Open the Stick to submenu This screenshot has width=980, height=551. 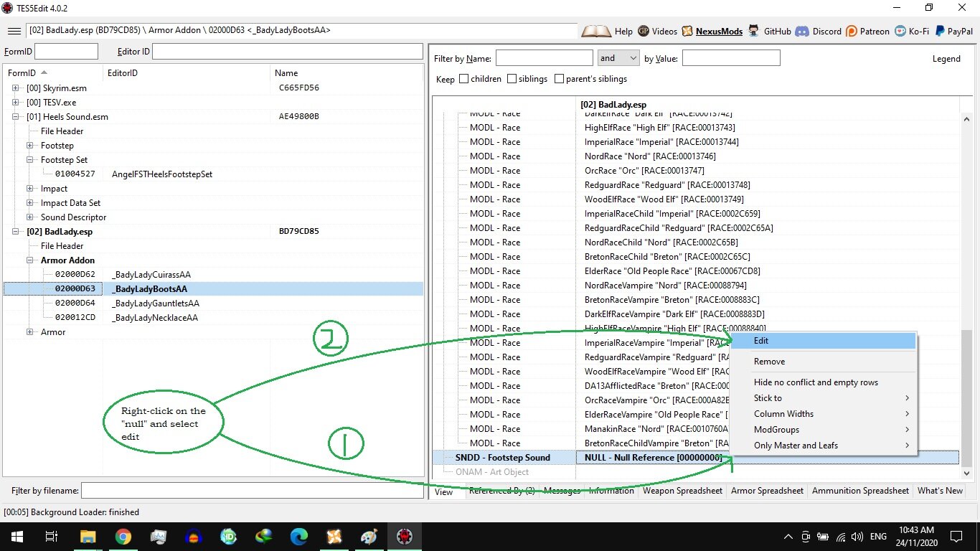(x=823, y=398)
